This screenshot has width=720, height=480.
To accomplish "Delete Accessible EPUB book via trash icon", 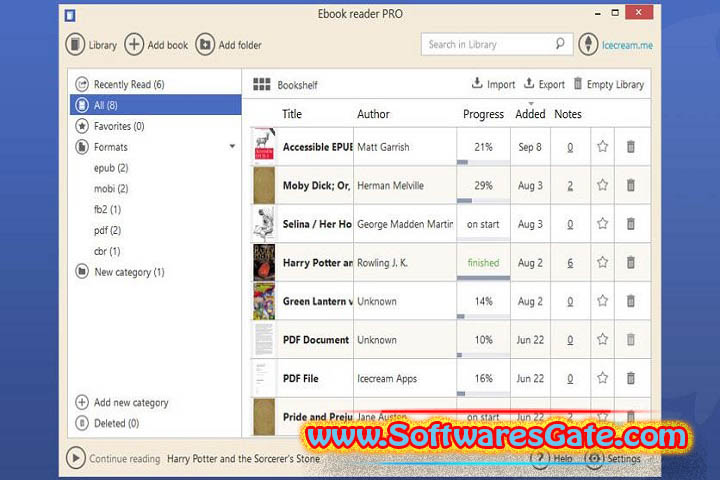I will 631,147.
